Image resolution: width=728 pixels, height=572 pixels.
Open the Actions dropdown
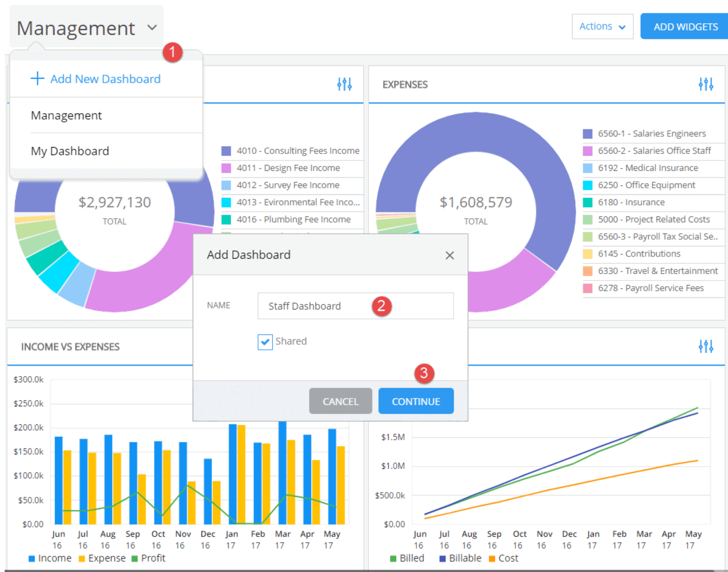point(602,26)
